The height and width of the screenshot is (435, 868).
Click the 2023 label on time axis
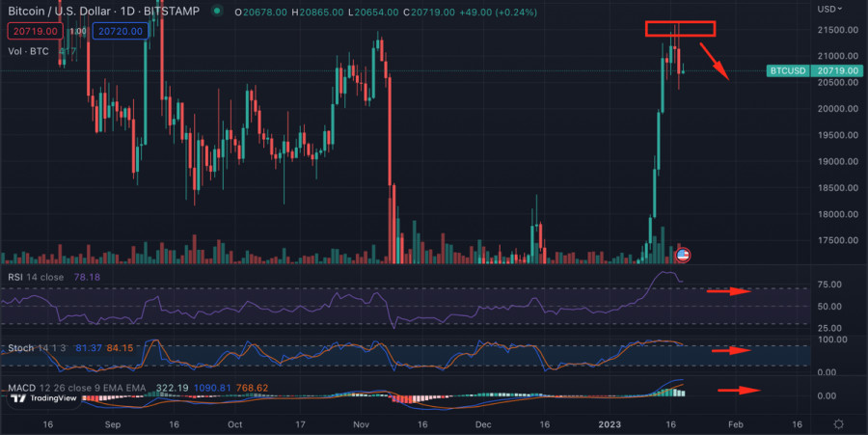610,424
